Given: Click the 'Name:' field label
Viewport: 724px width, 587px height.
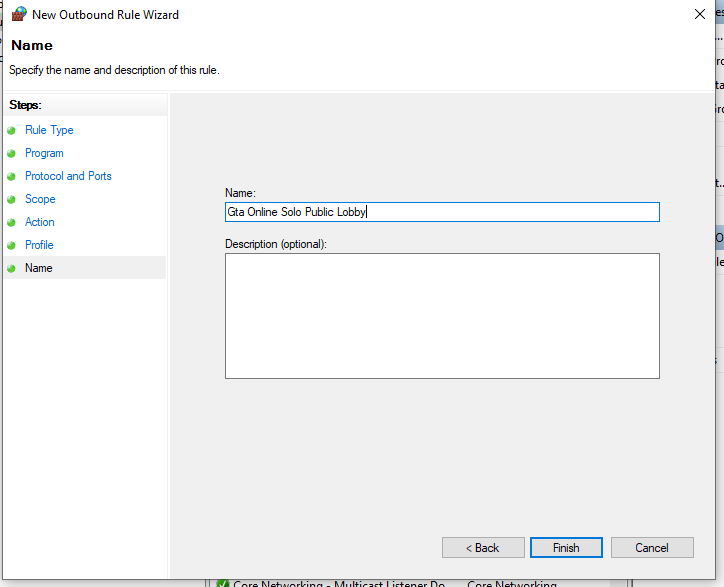Looking at the screenshot, I should click(240, 193).
